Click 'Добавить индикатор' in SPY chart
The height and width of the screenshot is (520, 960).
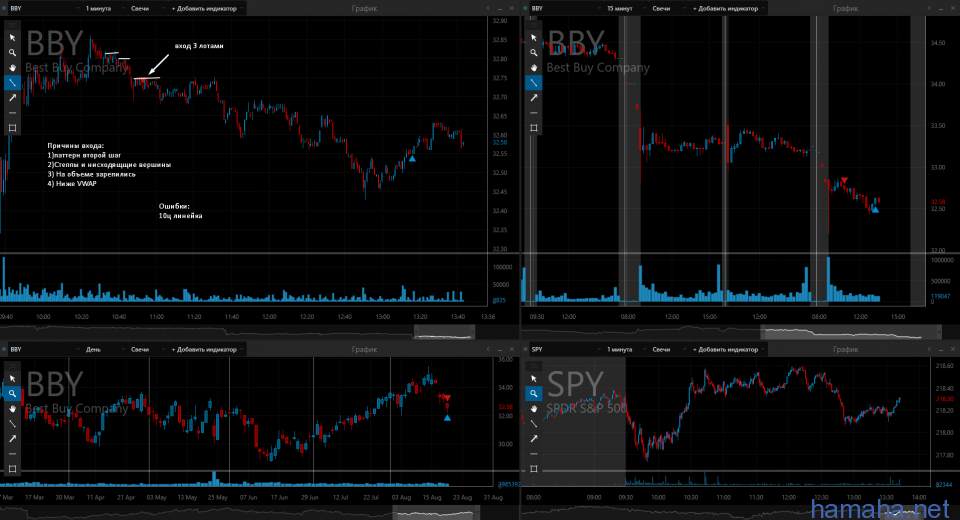[728, 349]
